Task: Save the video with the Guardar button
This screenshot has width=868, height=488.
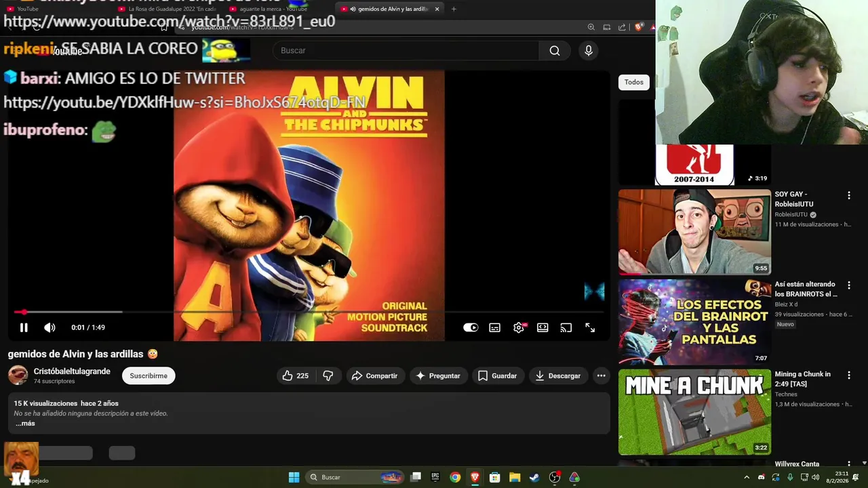Action: pyautogui.click(x=498, y=375)
